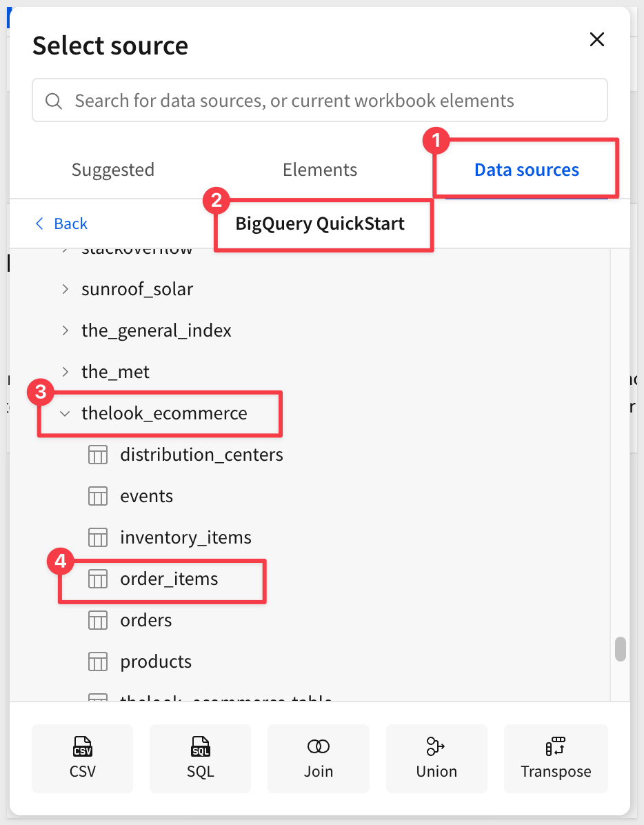Click the CSV upload icon
Screen dimensions: 644x825
[82, 747]
